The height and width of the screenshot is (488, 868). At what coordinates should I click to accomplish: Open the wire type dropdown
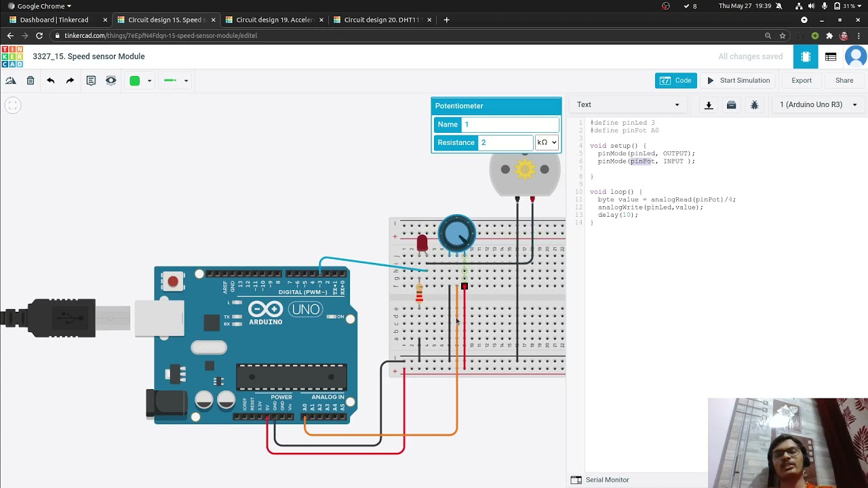[176, 81]
